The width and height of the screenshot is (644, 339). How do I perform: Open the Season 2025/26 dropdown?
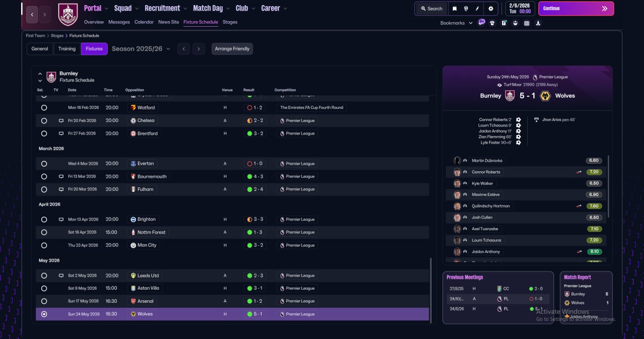click(x=141, y=49)
